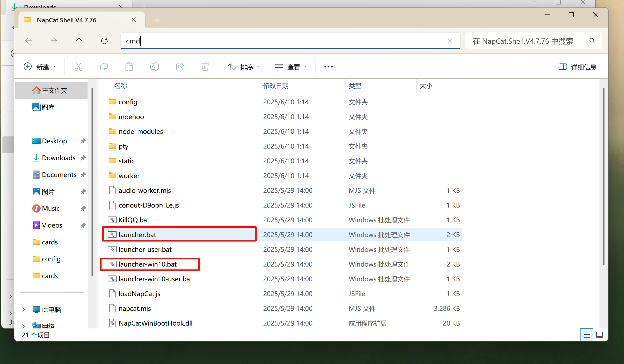Viewport: 624px width, 364px height.
Task: Open sidebar config folder
Action: pyautogui.click(x=51, y=259)
